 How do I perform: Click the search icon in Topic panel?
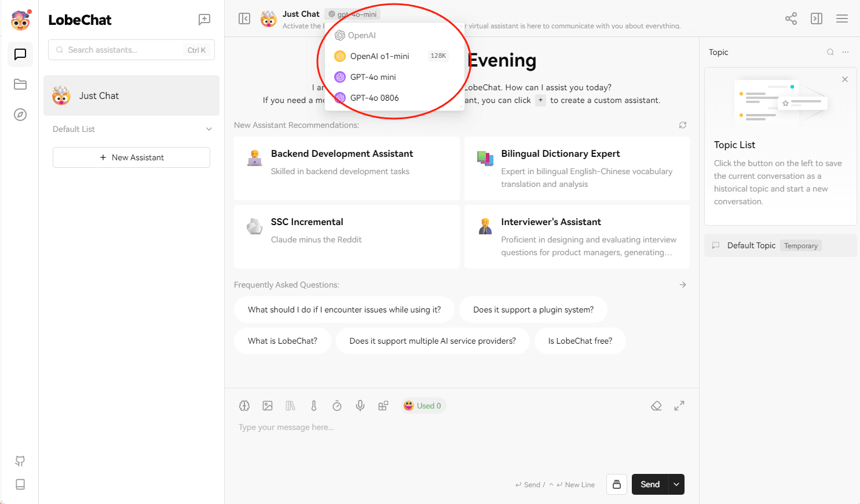(x=830, y=52)
